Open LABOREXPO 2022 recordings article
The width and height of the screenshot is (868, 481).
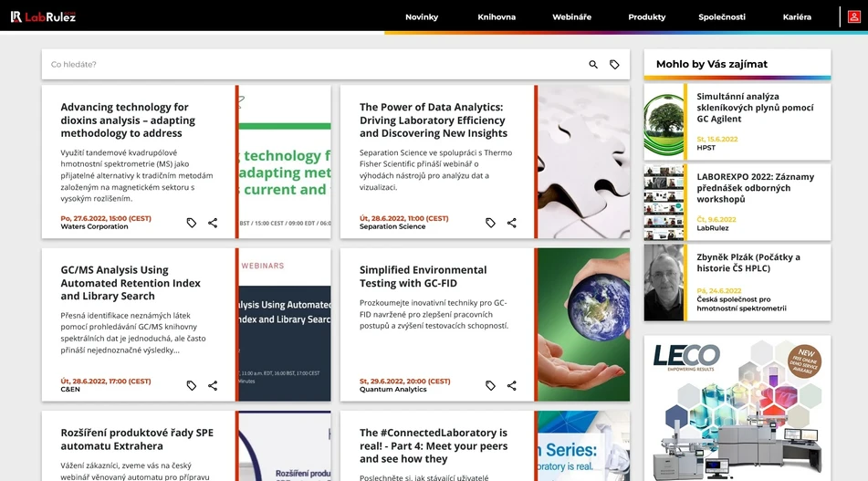point(755,188)
